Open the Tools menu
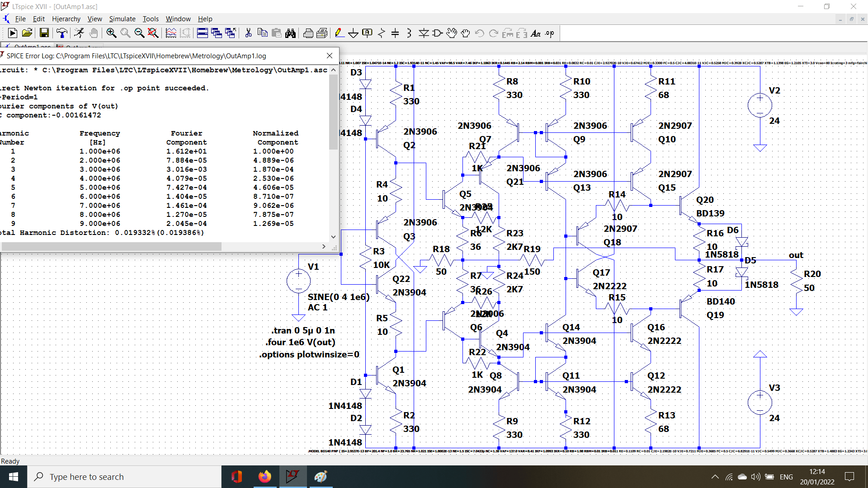Screen dimensions: 868x488 click(151, 19)
